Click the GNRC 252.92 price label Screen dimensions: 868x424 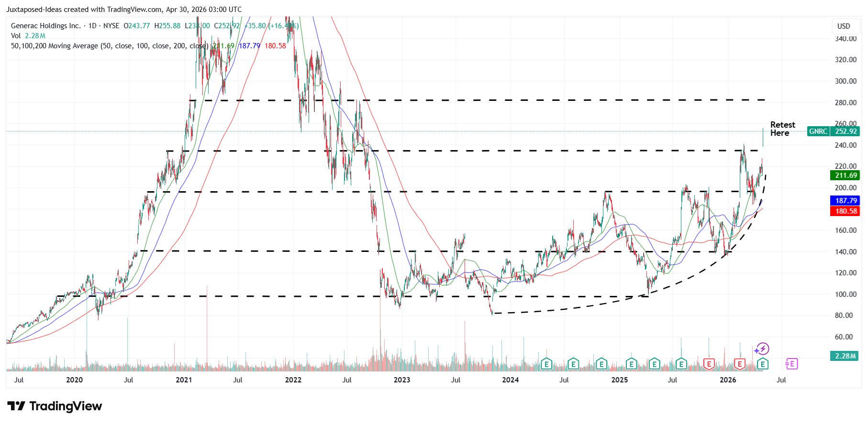click(x=833, y=131)
